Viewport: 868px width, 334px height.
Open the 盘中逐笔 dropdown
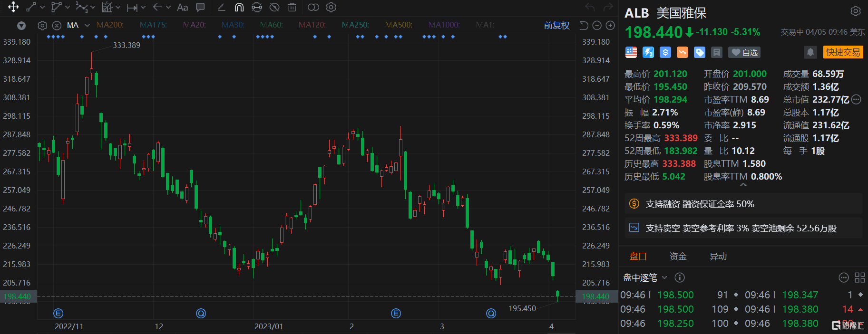tap(645, 277)
